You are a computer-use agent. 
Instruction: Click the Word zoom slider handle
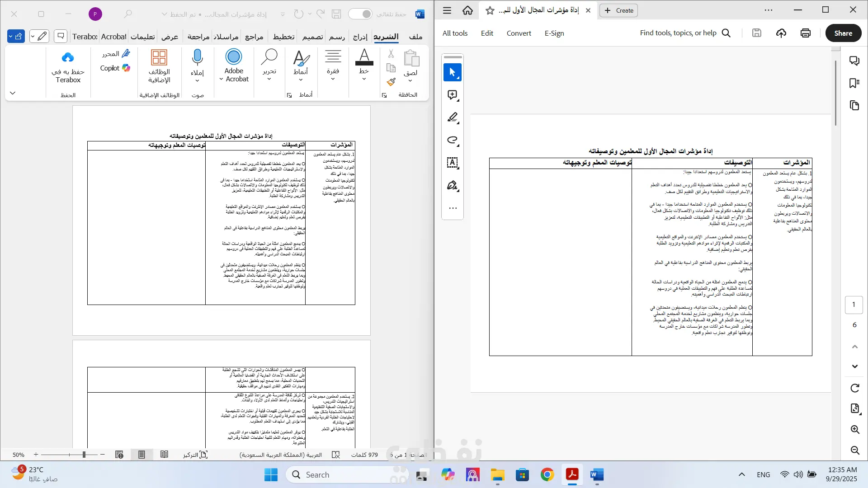(x=84, y=455)
